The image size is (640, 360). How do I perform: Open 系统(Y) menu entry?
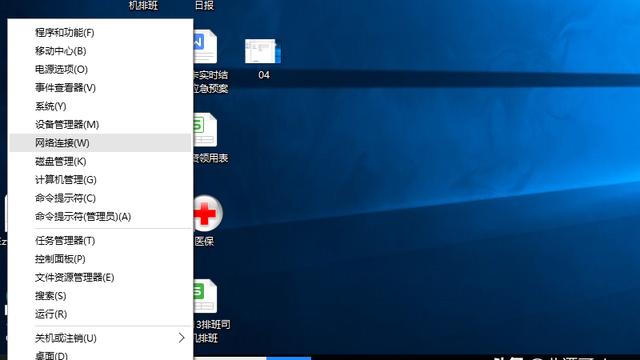(x=100, y=106)
